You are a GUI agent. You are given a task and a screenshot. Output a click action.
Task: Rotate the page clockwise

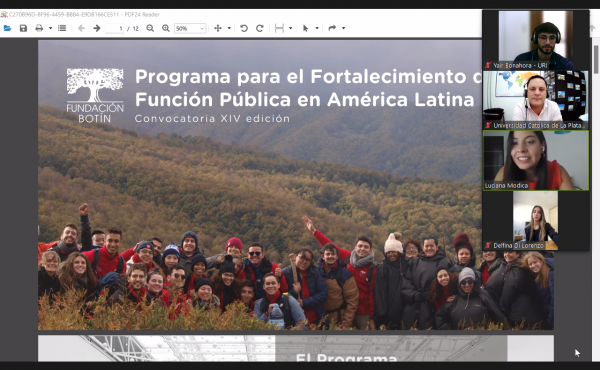[259, 28]
